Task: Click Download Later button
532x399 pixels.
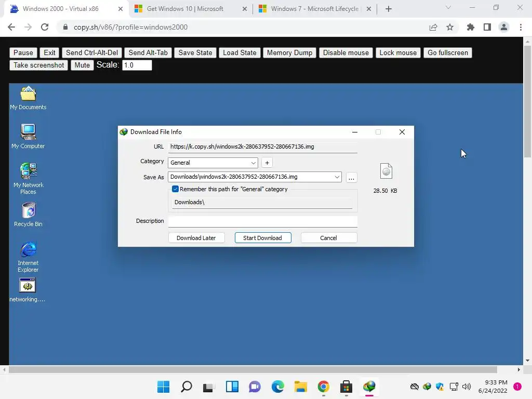Action: click(196, 238)
